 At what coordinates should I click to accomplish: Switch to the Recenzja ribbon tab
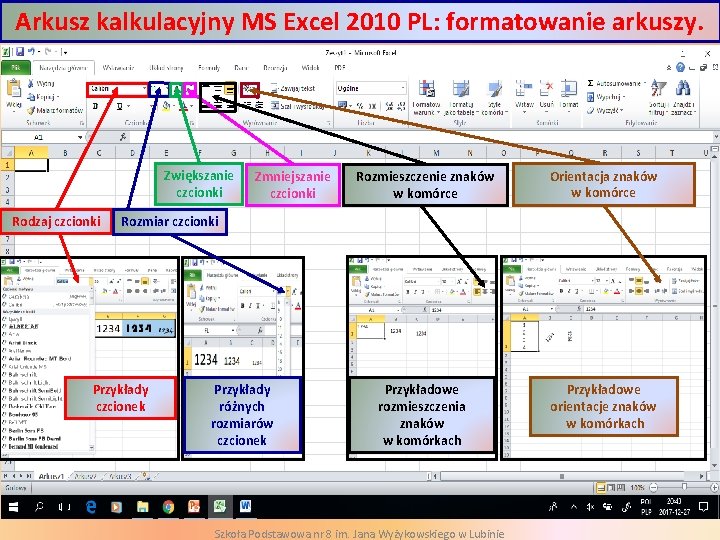click(x=275, y=68)
